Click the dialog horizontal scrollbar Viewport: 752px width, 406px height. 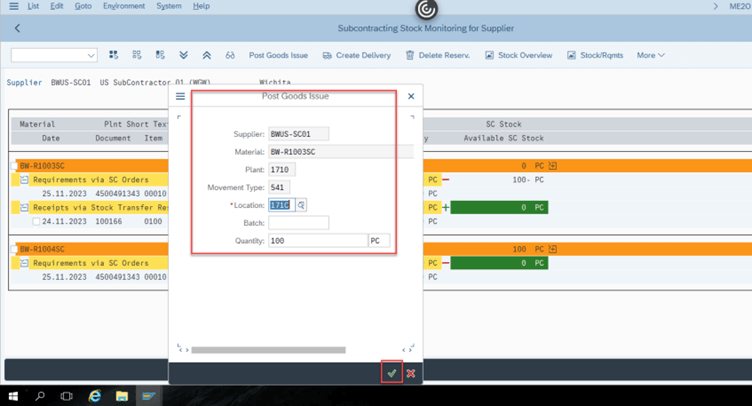point(268,350)
